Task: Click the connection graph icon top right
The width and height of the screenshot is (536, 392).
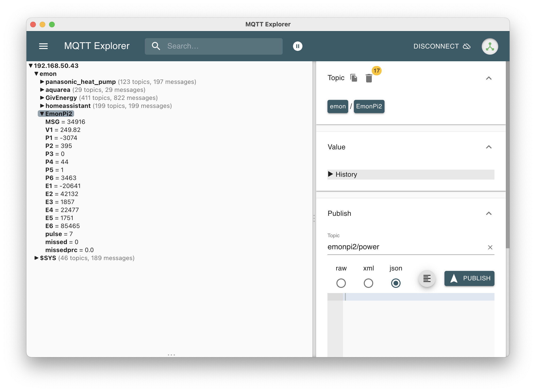Action: 490,46
